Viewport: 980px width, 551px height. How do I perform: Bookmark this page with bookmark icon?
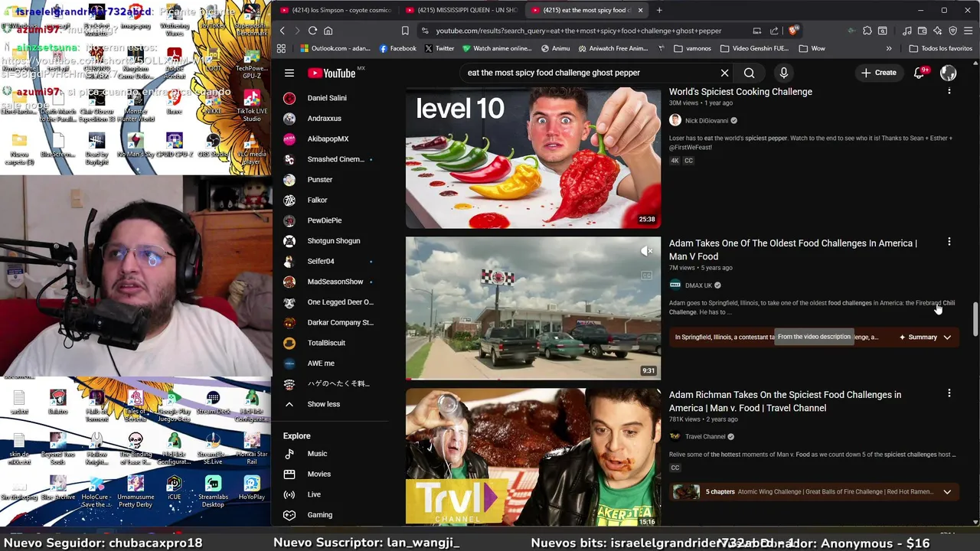[405, 31]
